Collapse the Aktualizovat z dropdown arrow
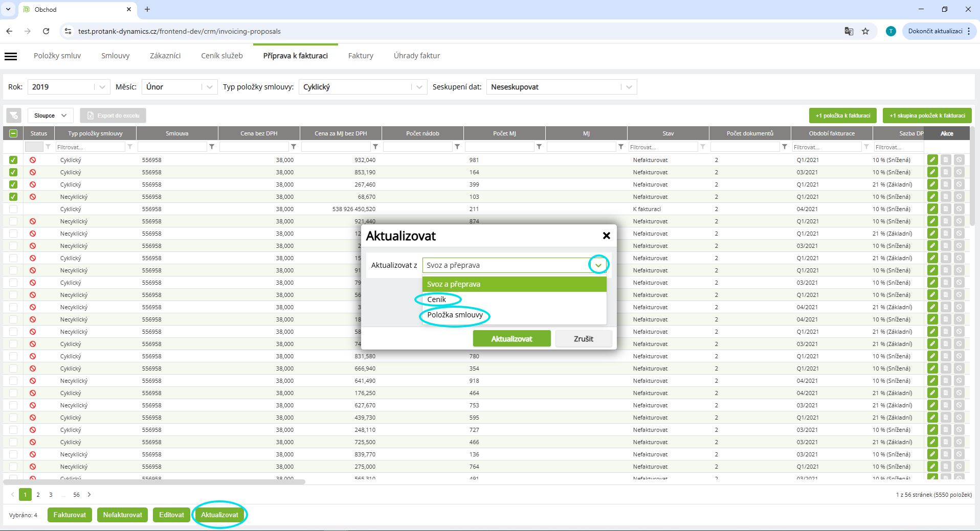The image size is (980, 531). (598, 265)
